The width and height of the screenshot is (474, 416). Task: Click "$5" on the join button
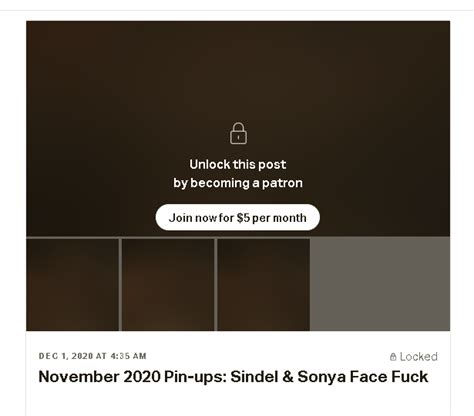[x=243, y=218]
